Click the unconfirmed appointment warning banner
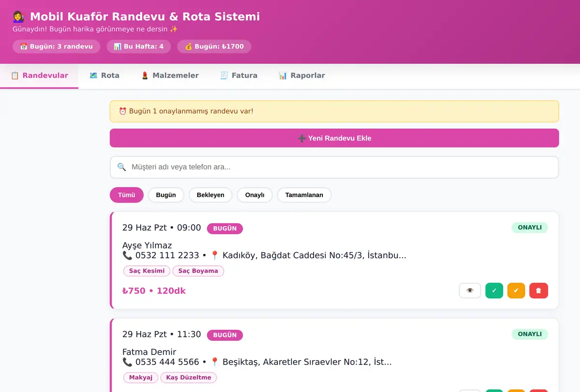 coord(334,111)
